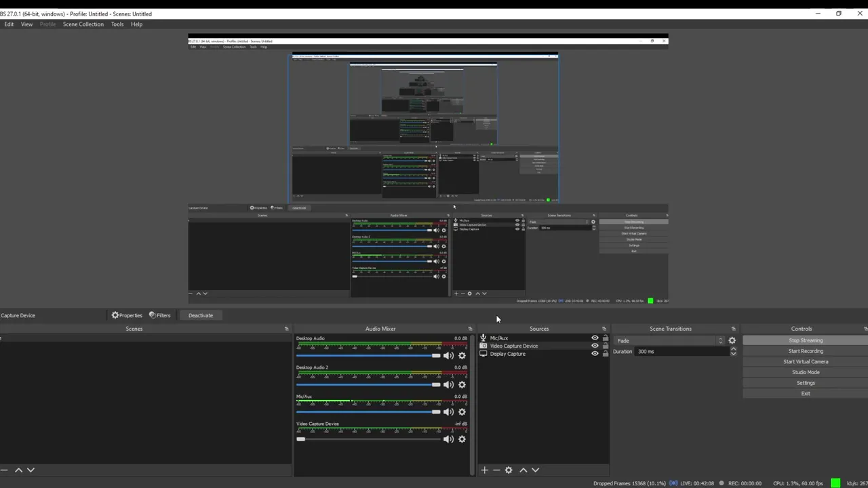868x488 pixels.
Task: Undock the Scene Transitions panel
Action: (733, 329)
